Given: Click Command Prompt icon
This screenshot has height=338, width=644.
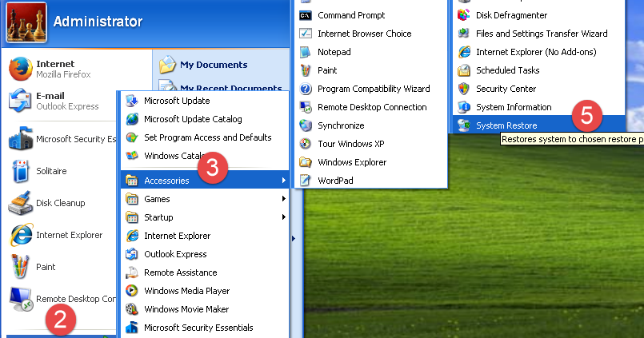Looking at the screenshot, I should [305, 16].
